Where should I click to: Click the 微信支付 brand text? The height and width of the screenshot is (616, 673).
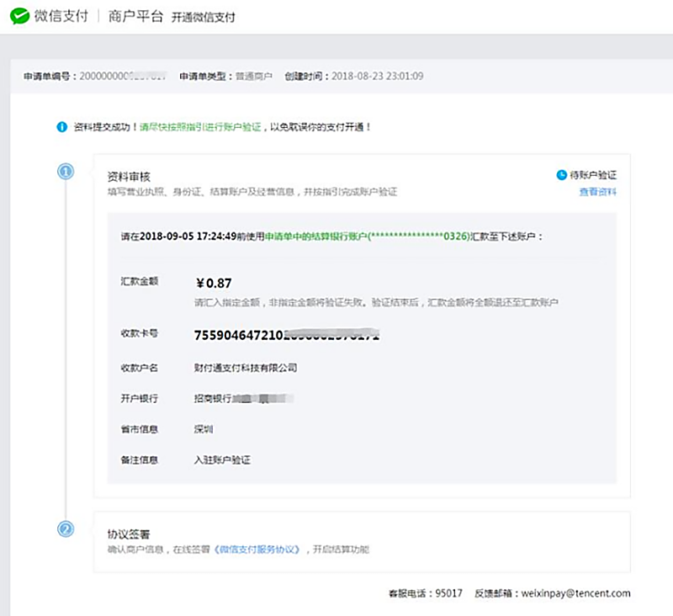(x=61, y=16)
